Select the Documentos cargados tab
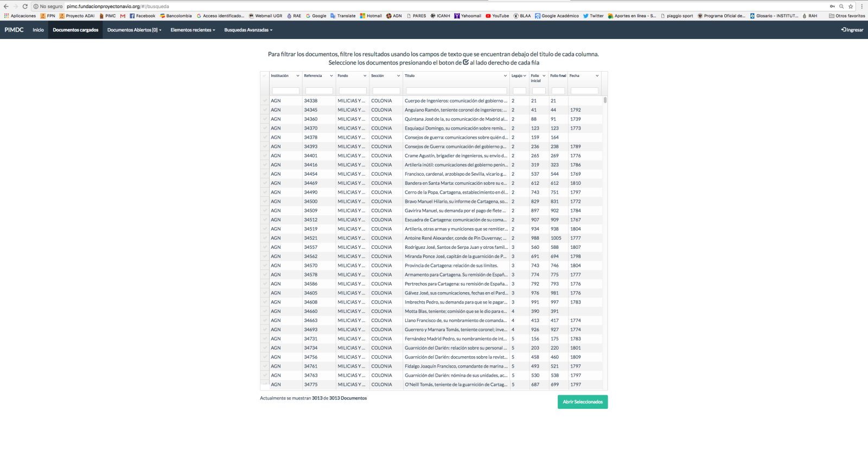The height and width of the screenshot is (476, 868). pyautogui.click(x=75, y=30)
